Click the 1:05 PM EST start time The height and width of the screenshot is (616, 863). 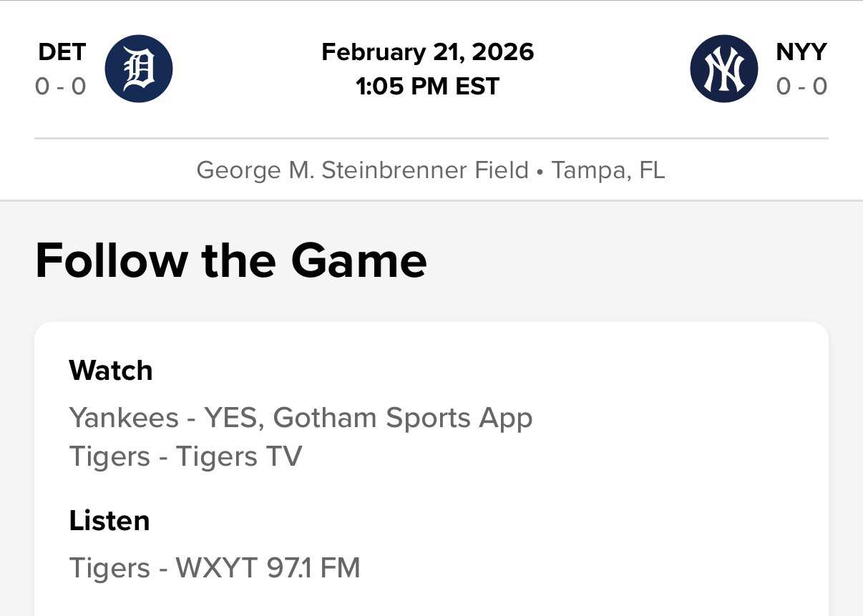428,87
